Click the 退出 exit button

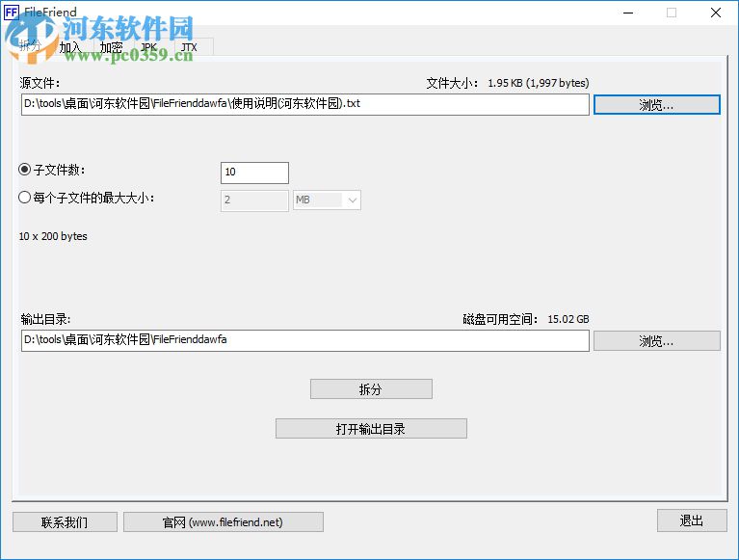click(692, 520)
